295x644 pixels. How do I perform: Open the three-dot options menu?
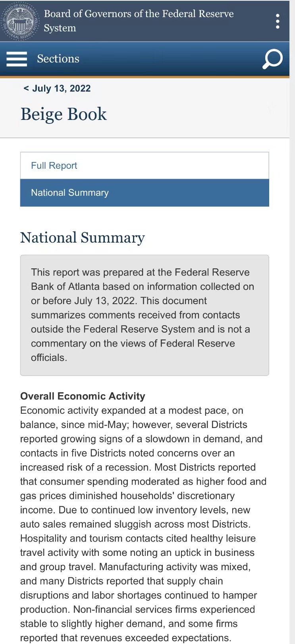pos(278,21)
